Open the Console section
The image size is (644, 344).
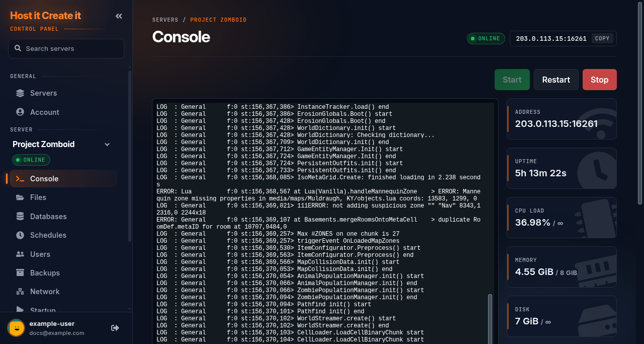click(x=63, y=179)
